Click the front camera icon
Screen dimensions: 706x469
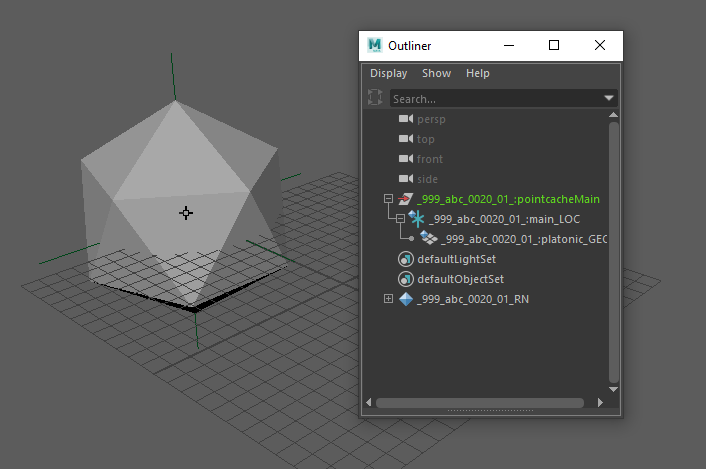406,159
